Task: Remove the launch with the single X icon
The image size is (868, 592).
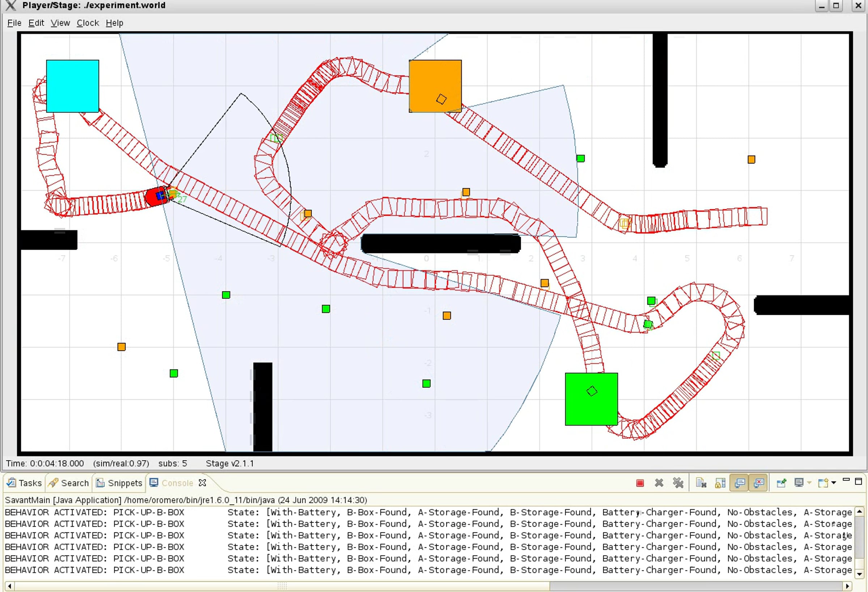Action: (x=659, y=483)
